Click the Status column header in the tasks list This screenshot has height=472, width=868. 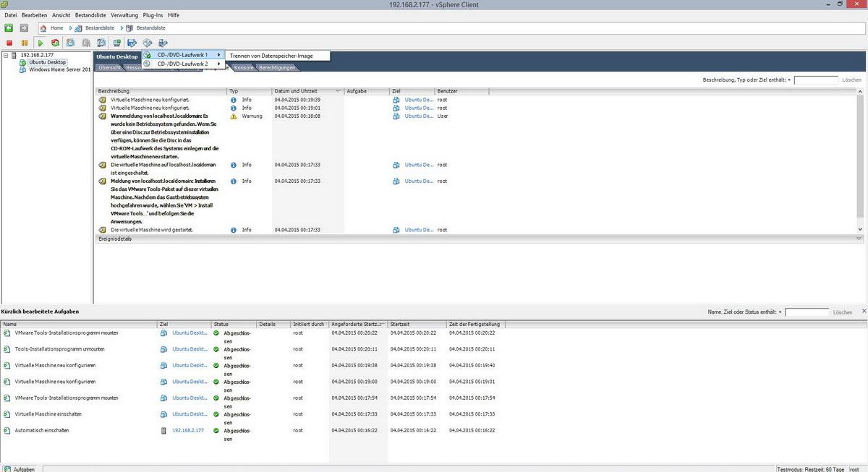[234, 325]
